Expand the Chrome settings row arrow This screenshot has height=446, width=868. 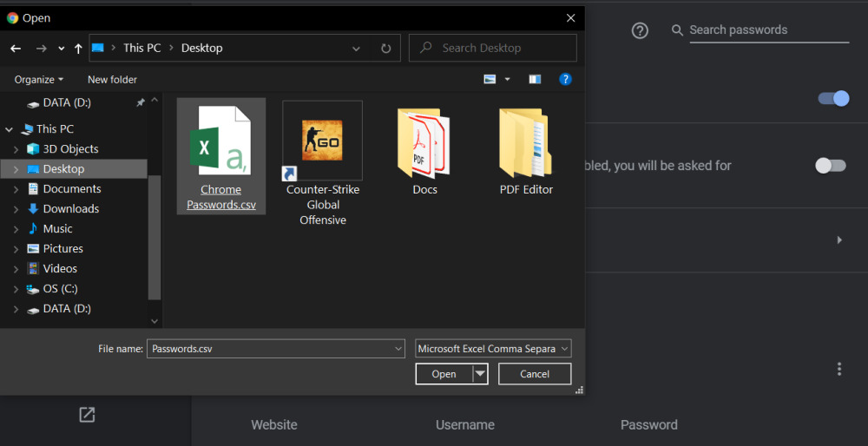tap(839, 240)
